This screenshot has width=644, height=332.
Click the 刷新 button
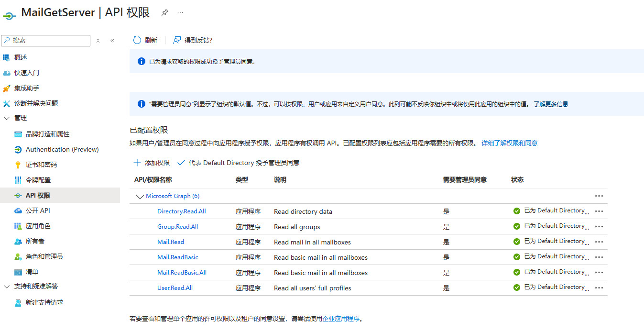145,40
